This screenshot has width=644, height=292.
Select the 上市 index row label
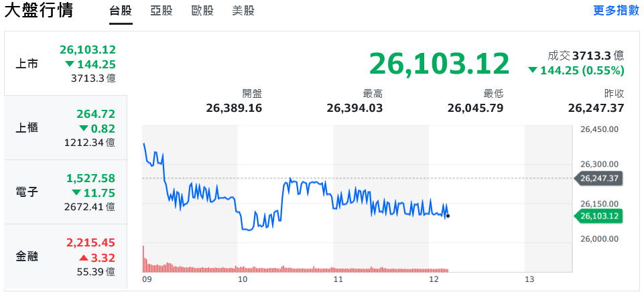pos(27,64)
